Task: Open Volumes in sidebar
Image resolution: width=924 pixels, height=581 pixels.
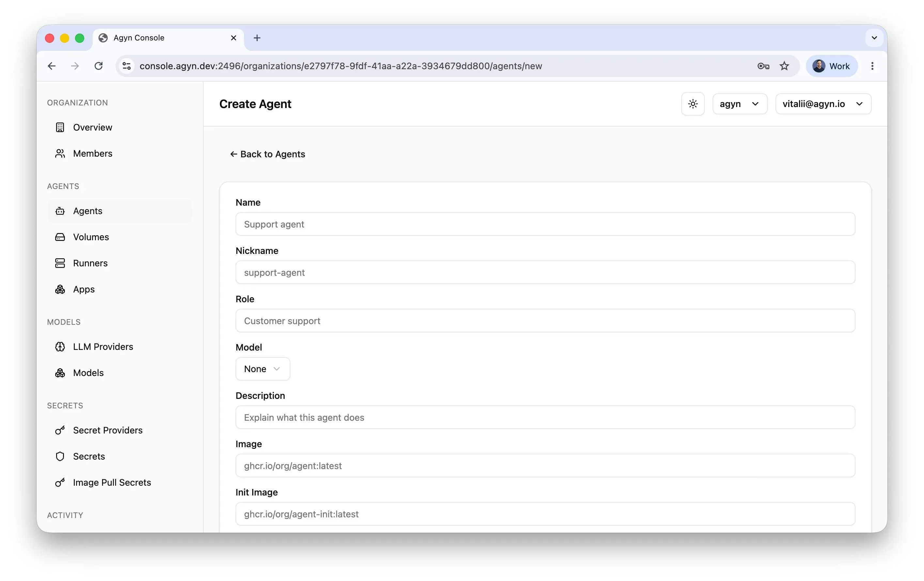Action: (x=120, y=237)
